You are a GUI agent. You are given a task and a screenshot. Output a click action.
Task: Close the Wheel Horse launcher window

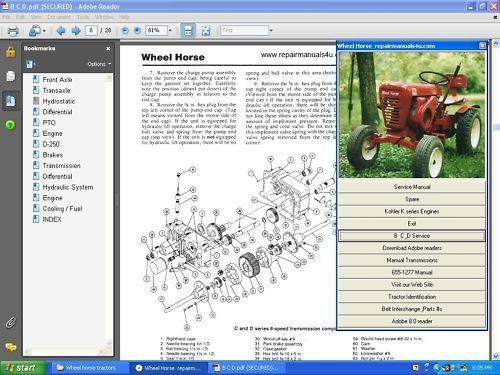482,46
